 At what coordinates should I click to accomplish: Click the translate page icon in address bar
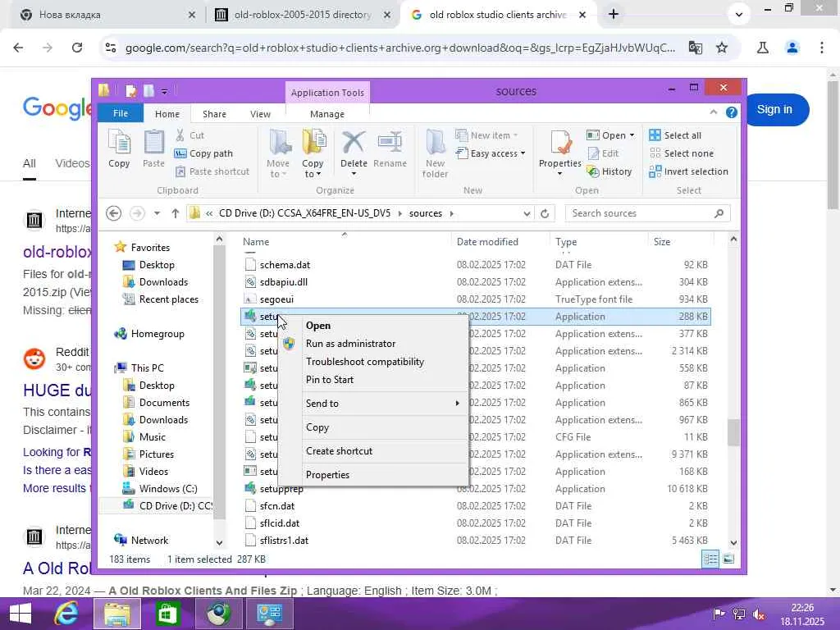click(696, 48)
